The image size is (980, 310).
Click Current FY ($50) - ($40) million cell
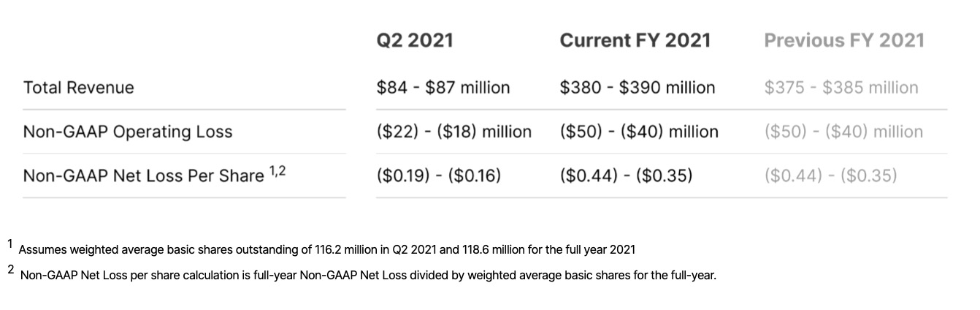pos(639,132)
